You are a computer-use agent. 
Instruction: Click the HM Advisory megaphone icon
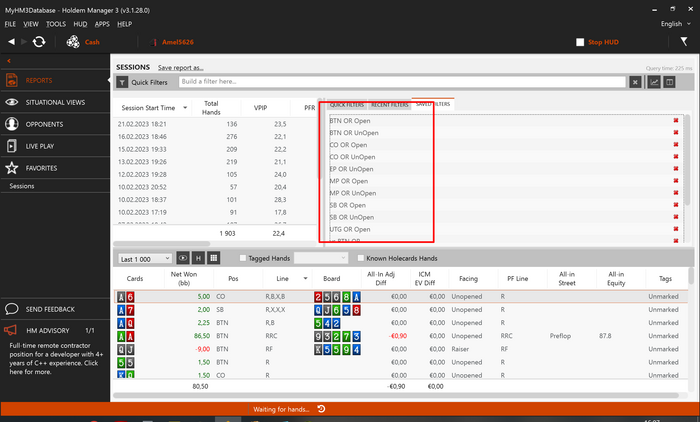tap(11, 330)
